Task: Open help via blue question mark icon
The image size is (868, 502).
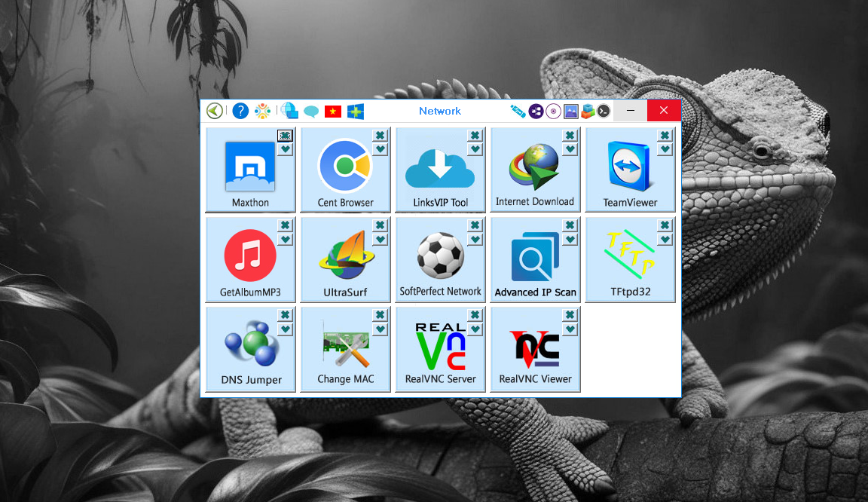Action: point(240,112)
